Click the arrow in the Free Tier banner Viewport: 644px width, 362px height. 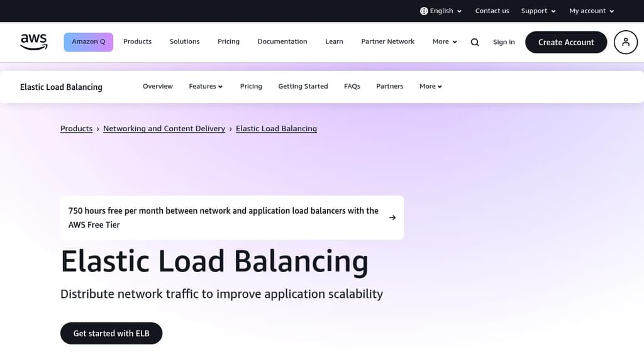tap(392, 217)
